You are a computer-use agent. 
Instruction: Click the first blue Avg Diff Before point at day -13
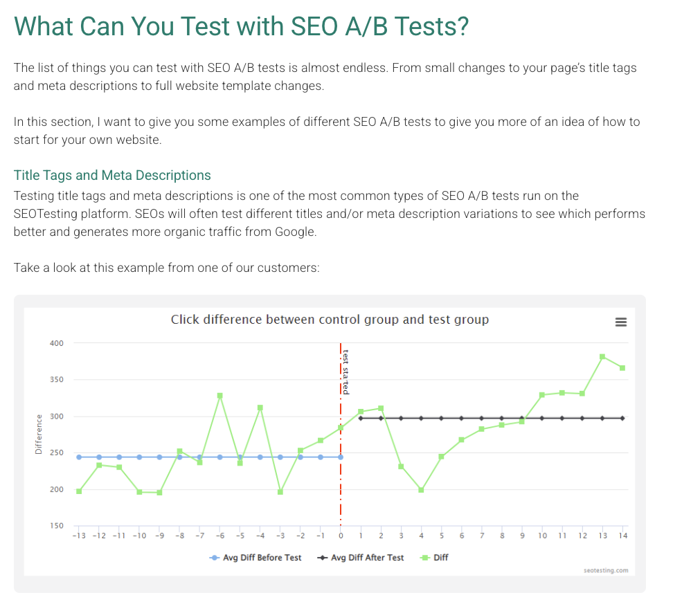(79, 457)
